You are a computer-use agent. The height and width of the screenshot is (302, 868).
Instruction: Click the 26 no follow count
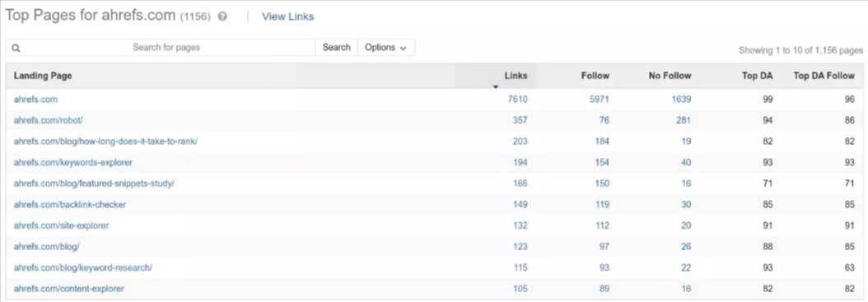(686, 247)
